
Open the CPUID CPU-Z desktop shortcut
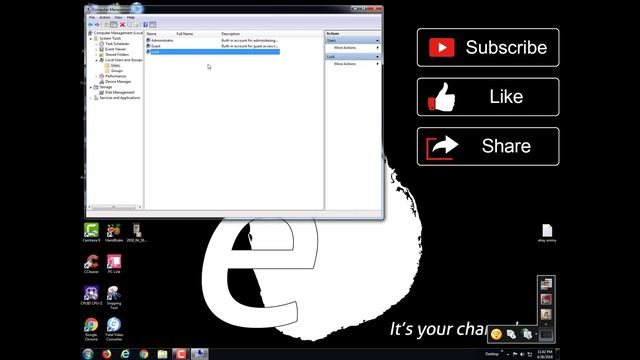[91, 296]
